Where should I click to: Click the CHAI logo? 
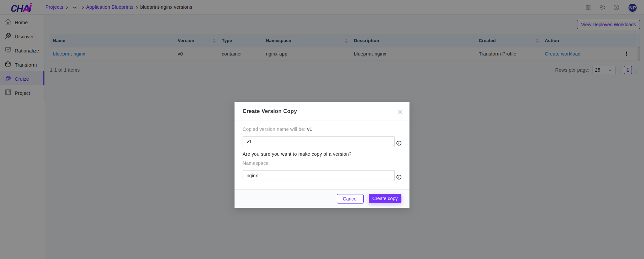point(22,8)
